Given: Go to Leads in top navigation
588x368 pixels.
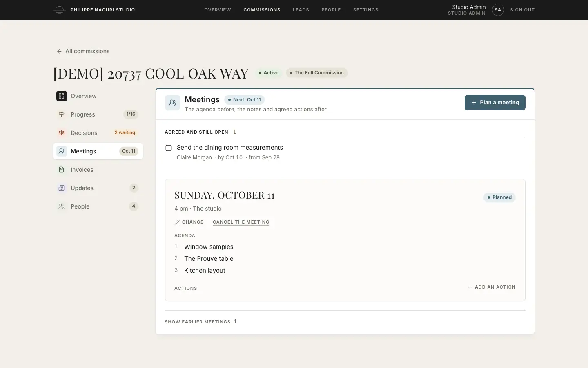Looking at the screenshot, I should point(301,10).
